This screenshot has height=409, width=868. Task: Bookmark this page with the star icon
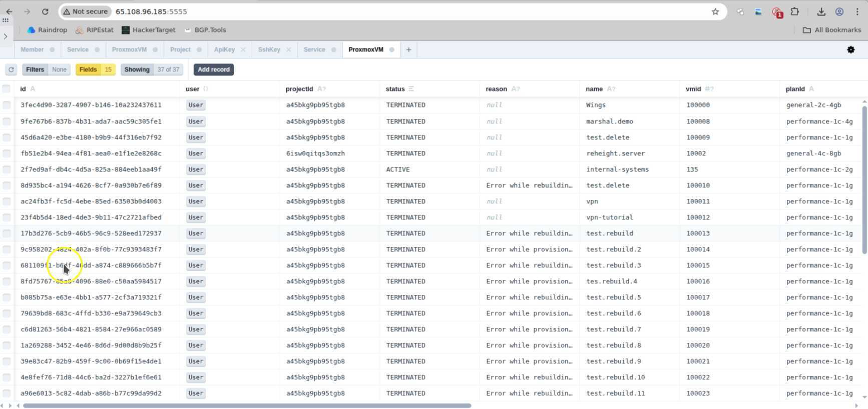pos(715,11)
